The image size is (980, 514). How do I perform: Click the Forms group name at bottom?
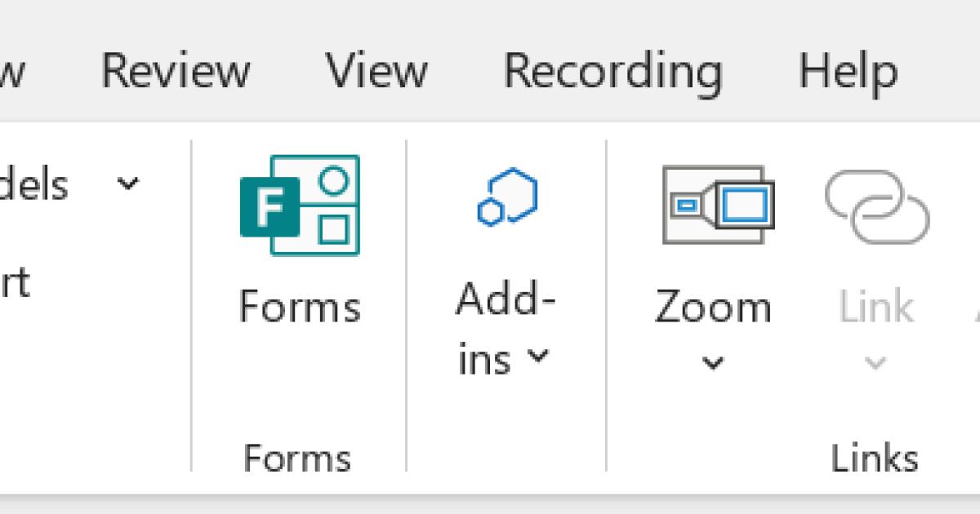[297, 458]
